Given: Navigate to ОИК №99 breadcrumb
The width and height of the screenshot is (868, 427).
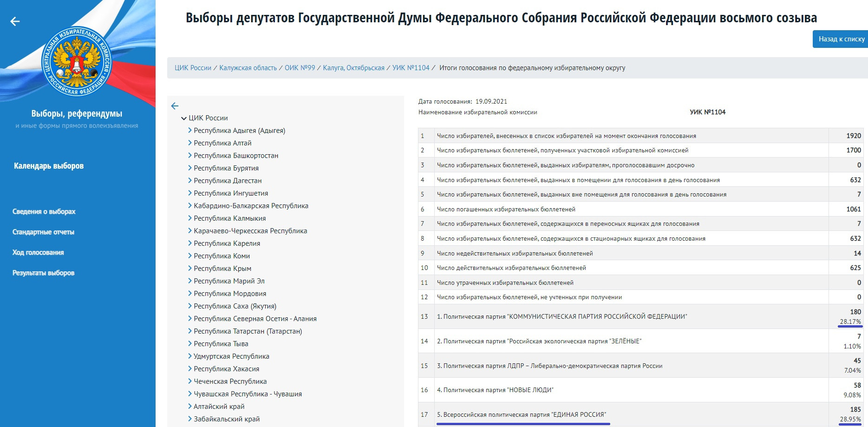Looking at the screenshot, I should click(300, 68).
